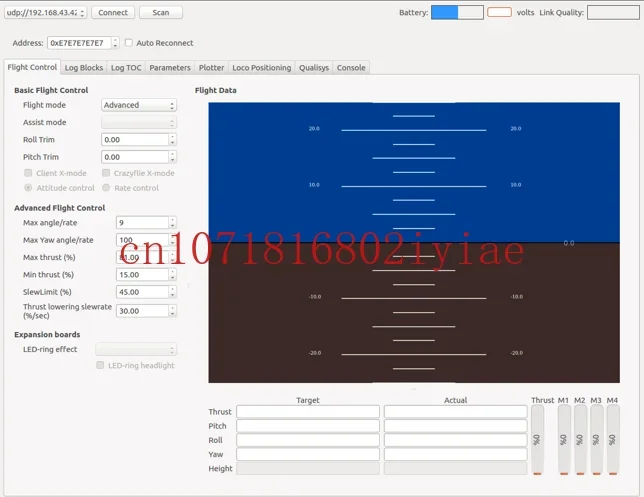The width and height of the screenshot is (644, 497).
Task: Click the Battery level progress bar
Action: point(457,12)
